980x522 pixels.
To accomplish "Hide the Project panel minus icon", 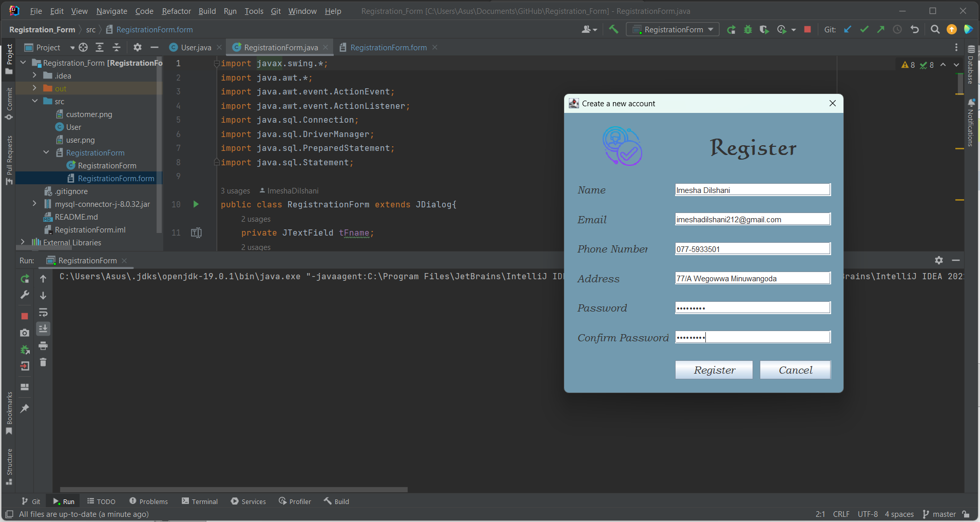I will (154, 47).
